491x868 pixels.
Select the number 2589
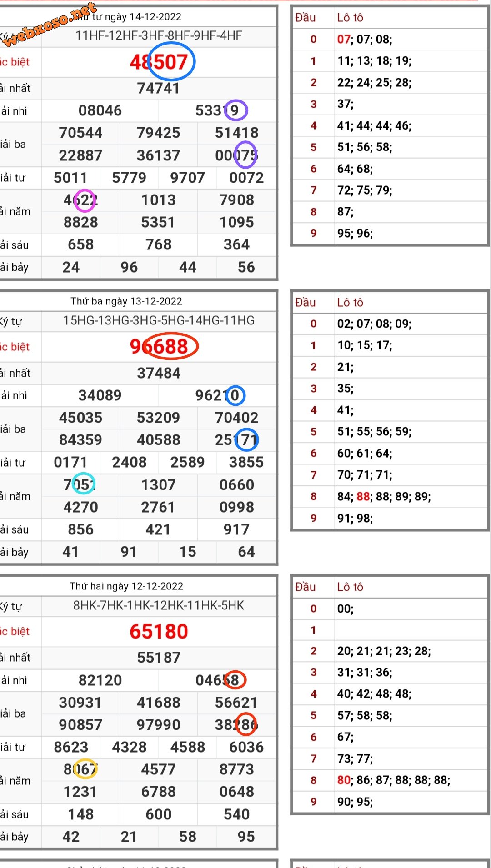pos(188,462)
